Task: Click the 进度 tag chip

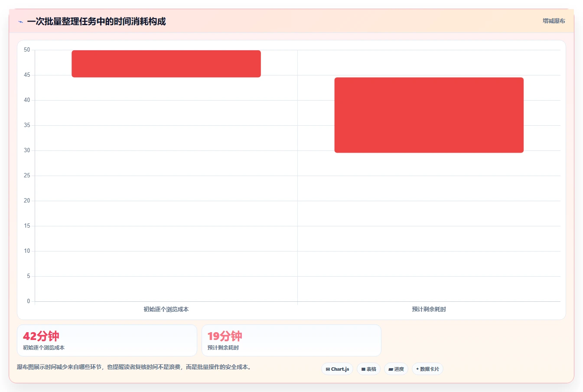Action: [396, 369]
